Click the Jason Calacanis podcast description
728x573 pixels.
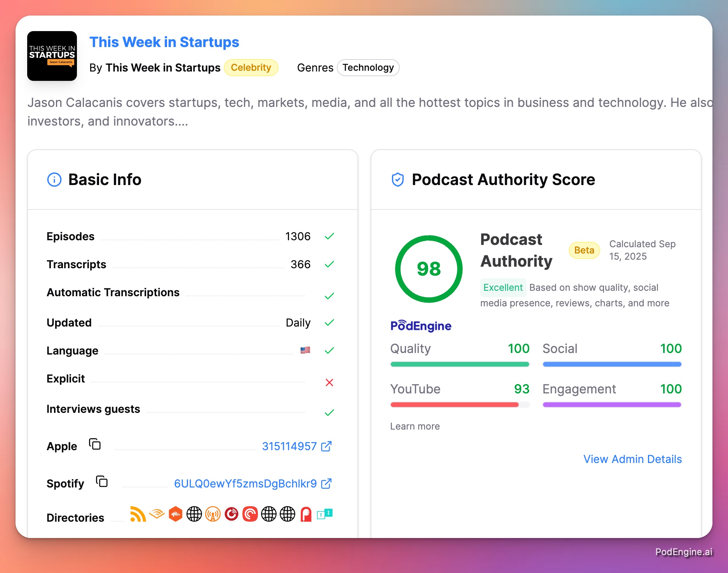click(x=370, y=112)
